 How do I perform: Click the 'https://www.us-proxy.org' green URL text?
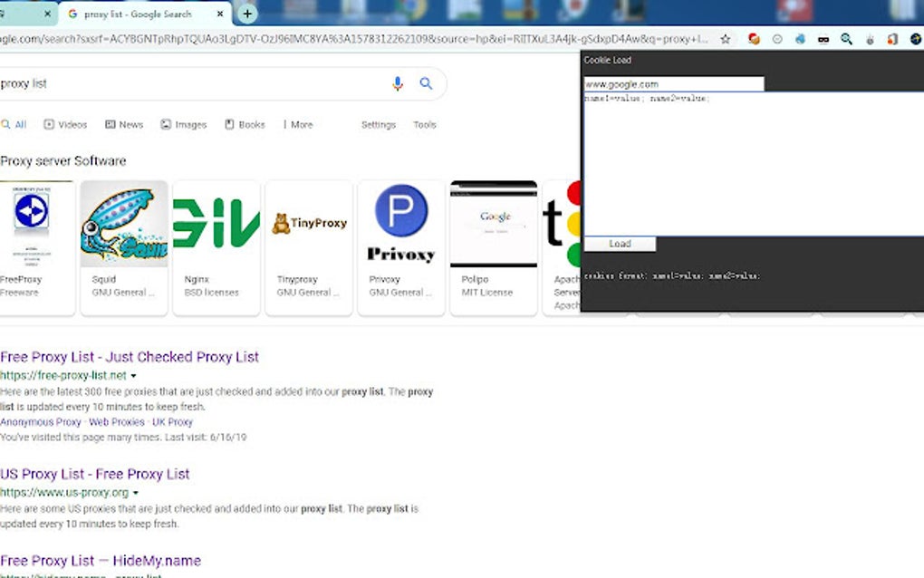pos(64,493)
